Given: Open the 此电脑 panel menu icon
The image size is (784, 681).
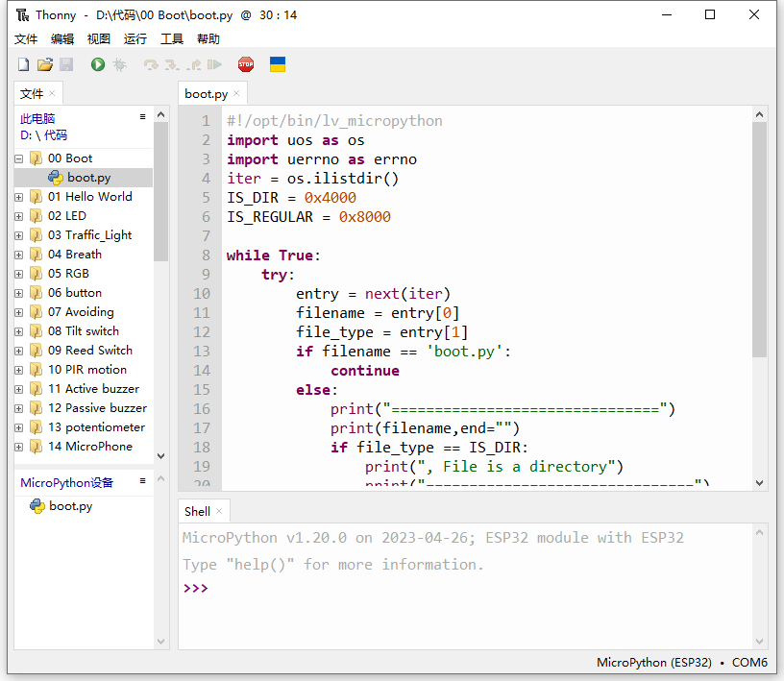Looking at the screenshot, I should [x=142, y=116].
